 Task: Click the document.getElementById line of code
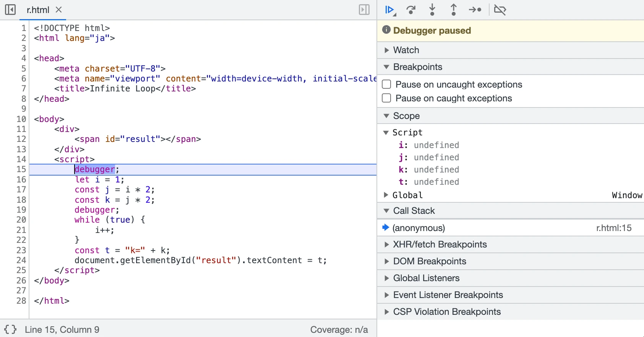pyautogui.click(x=201, y=260)
